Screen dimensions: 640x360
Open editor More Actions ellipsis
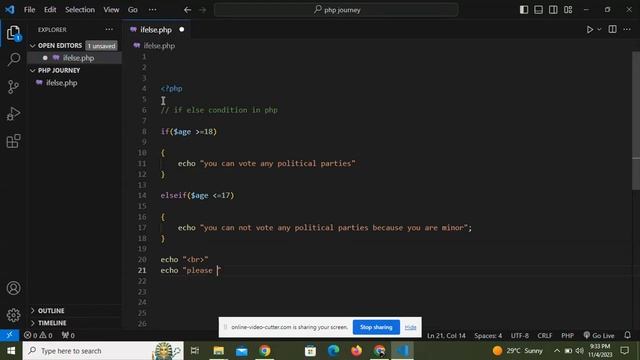(627, 29)
